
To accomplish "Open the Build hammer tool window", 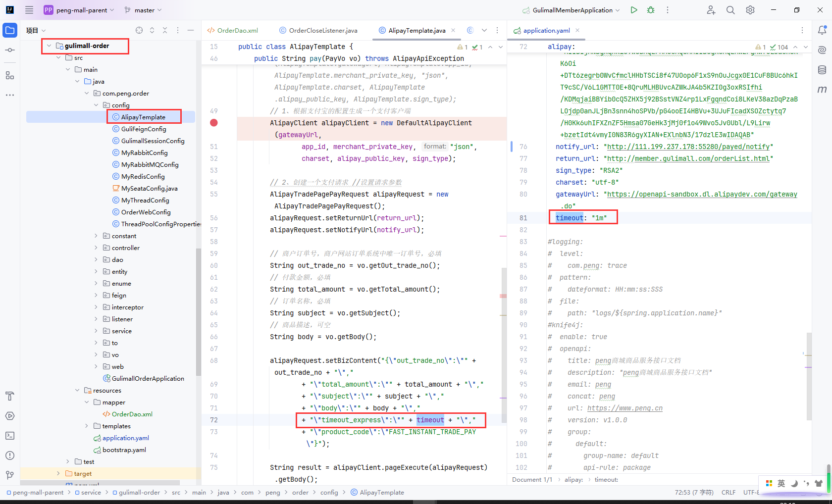I will pos(10,396).
